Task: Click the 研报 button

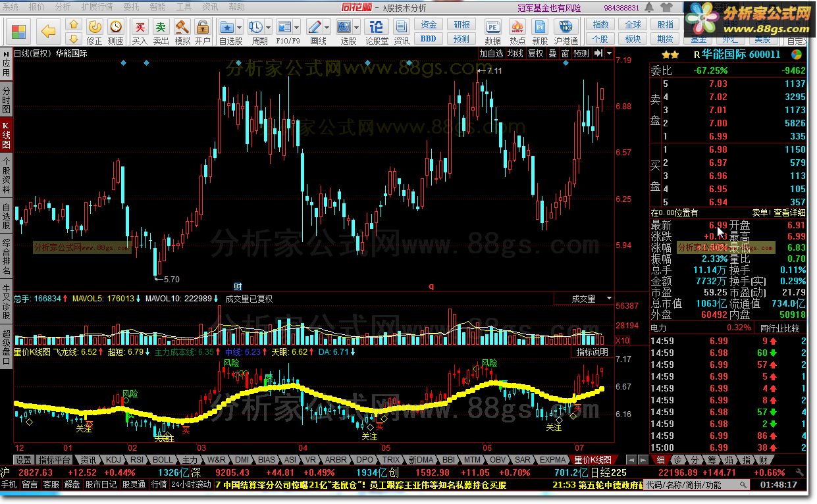Action: [462, 24]
